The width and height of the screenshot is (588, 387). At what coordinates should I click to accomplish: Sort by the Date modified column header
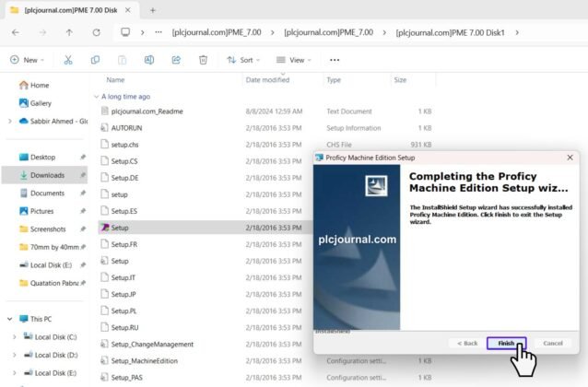click(x=266, y=80)
